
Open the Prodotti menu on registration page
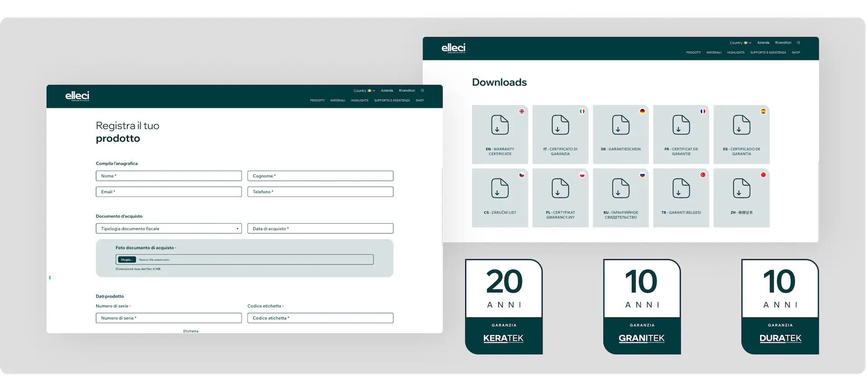click(317, 100)
